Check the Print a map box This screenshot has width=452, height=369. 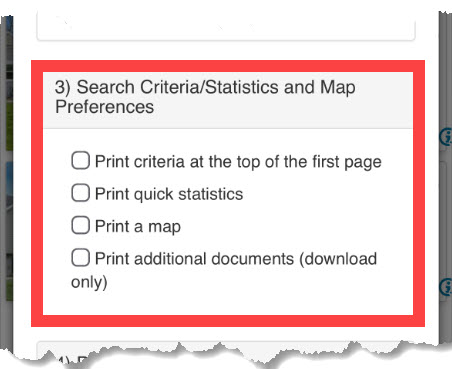point(80,225)
